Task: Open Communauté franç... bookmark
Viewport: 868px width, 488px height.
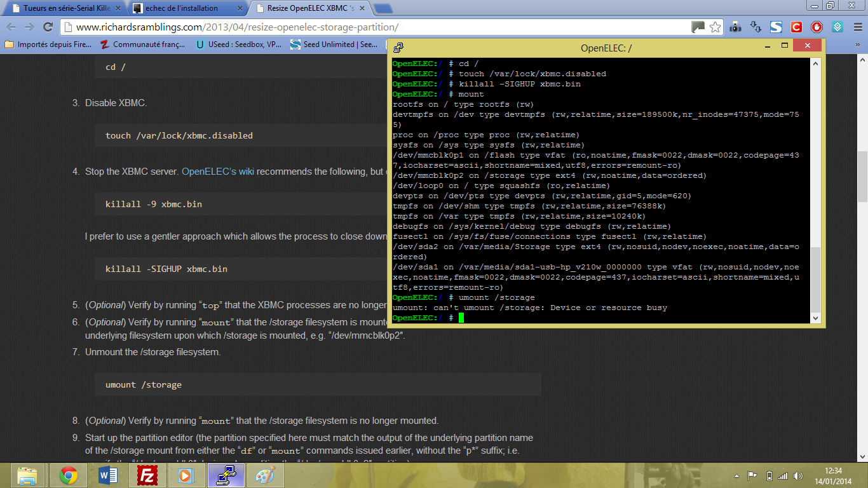Action: click(143, 44)
